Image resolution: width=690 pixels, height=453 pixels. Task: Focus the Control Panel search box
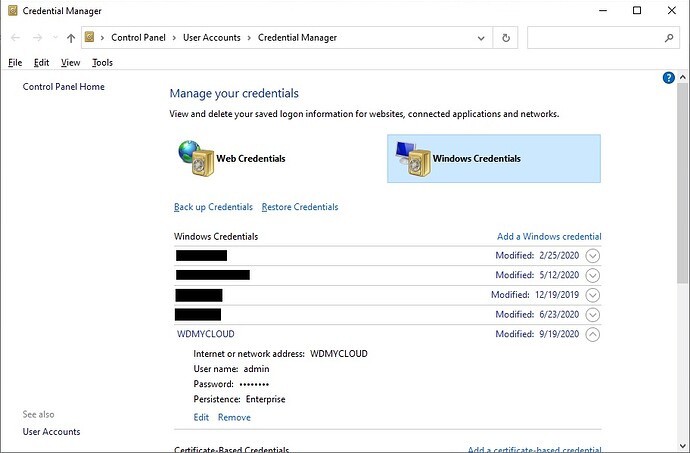tap(603, 38)
